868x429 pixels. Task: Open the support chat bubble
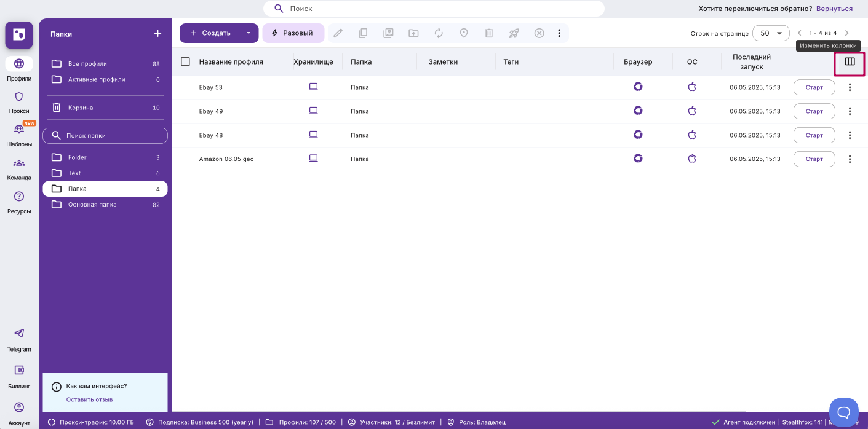843,411
